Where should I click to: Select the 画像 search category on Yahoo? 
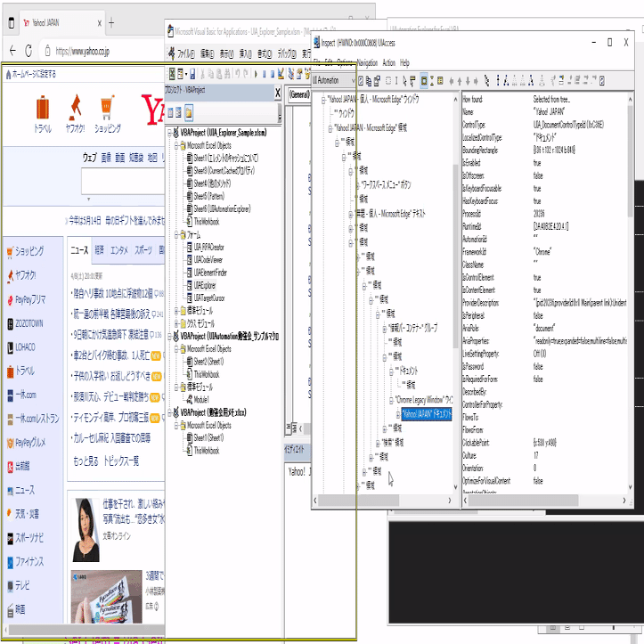coord(106,158)
